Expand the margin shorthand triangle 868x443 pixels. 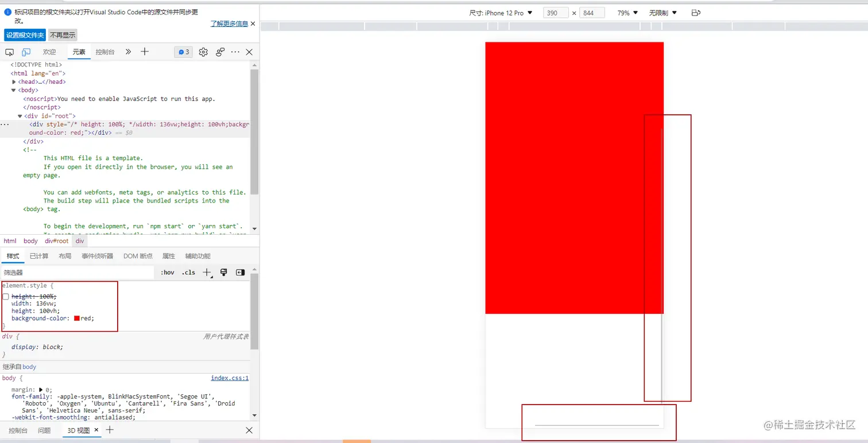click(40, 390)
